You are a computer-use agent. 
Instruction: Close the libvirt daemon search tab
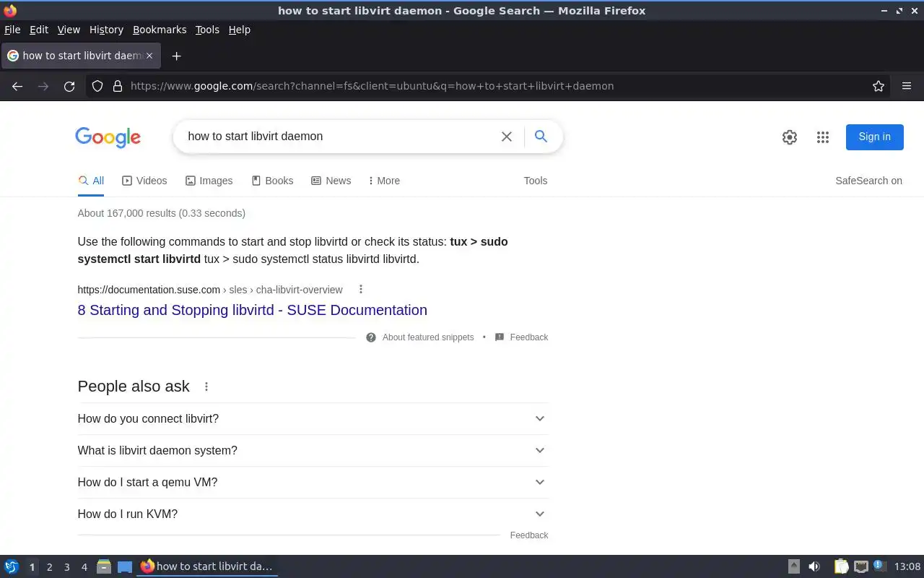[149, 56]
